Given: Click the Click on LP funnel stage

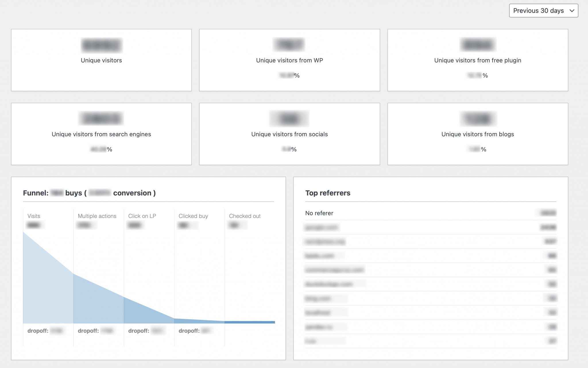Looking at the screenshot, I should [142, 216].
